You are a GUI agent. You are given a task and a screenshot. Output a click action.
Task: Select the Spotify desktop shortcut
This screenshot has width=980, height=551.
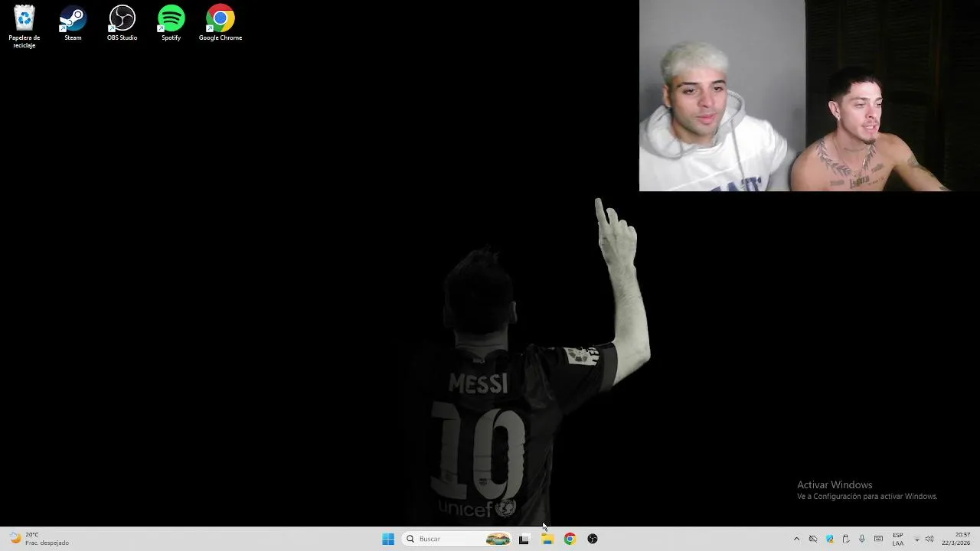click(171, 23)
